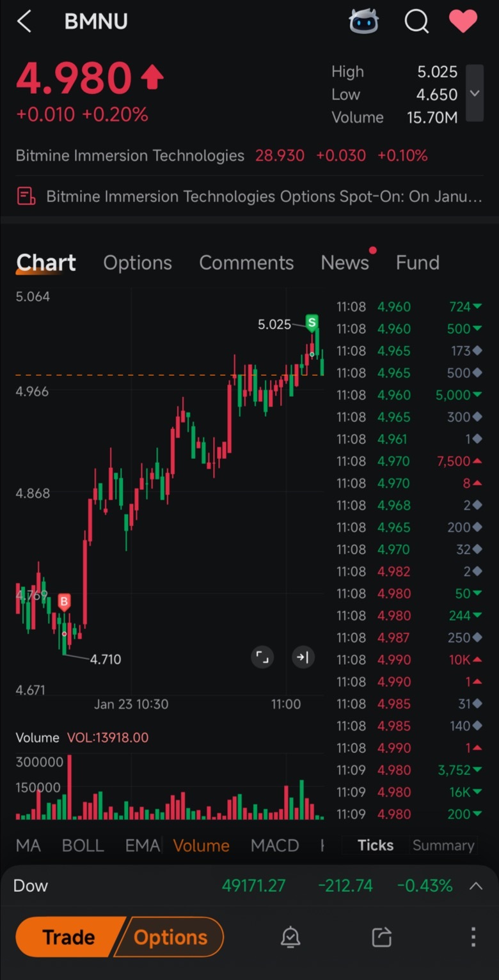
Task: Tap the 4.961 tick price
Action: tap(392, 439)
